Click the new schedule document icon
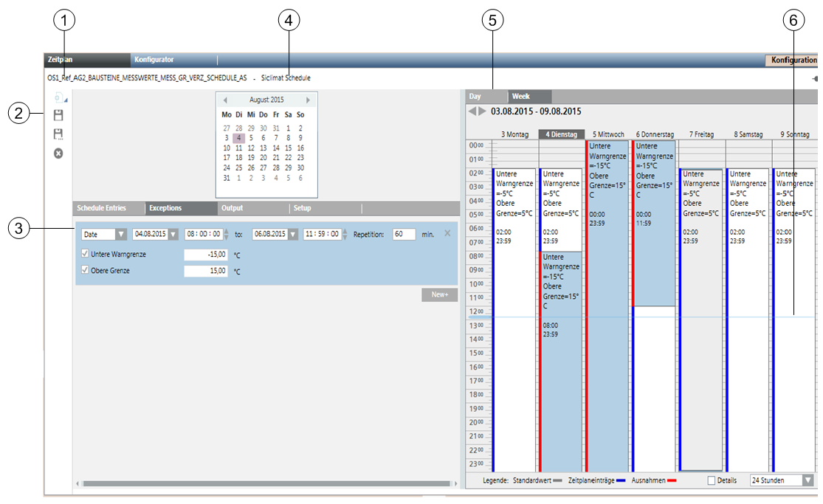Image resolution: width=823 pixels, height=504 pixels. click(58, 97)
